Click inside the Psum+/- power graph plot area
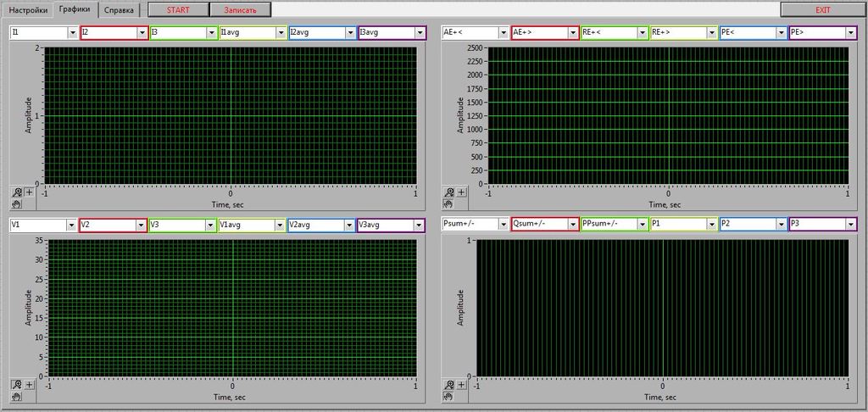Screen dimensions: 868x412 click(x=662, y=308)
